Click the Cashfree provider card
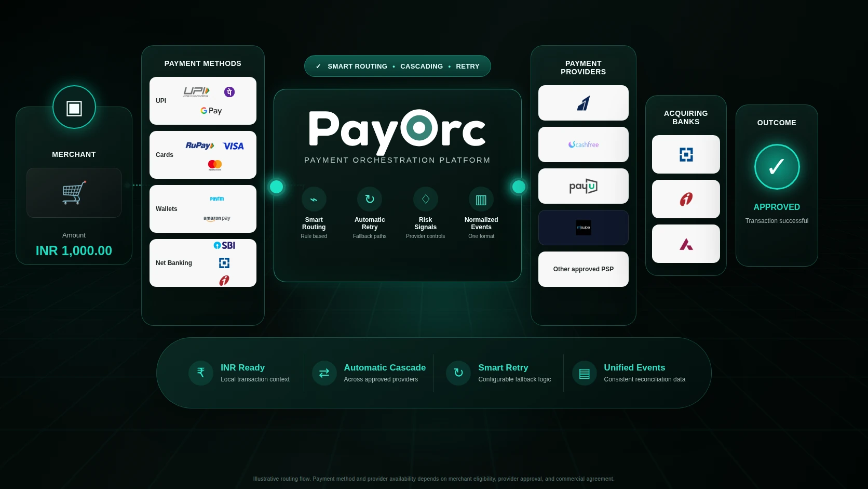This screenshot has height=489, width=868. pyautogui.click(x=584, y=144)
